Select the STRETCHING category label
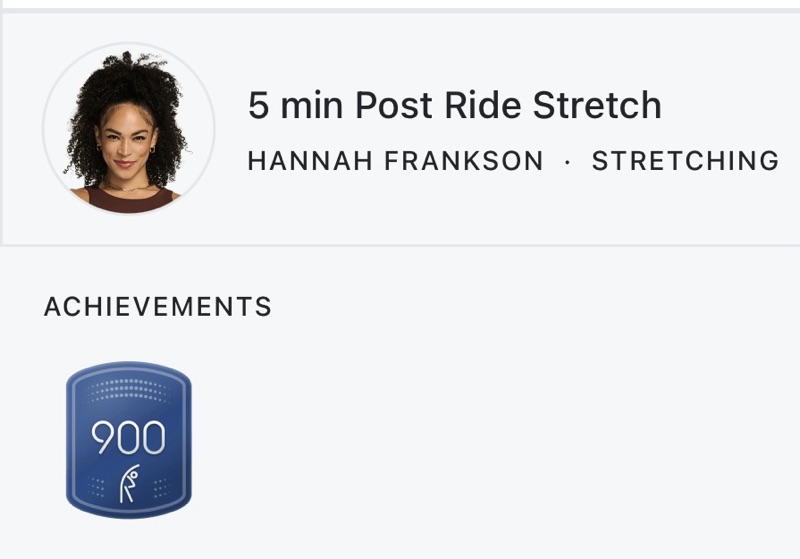800x559 pixels. (x=685, y=160)
